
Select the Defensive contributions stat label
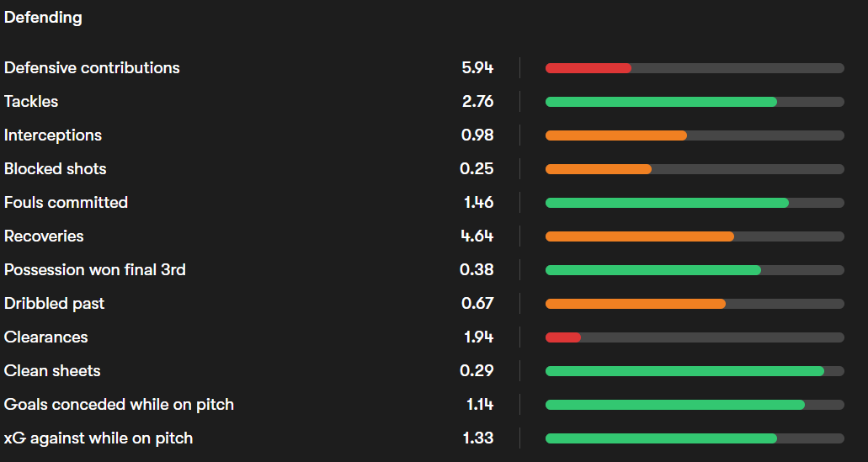tap(92, 67)
